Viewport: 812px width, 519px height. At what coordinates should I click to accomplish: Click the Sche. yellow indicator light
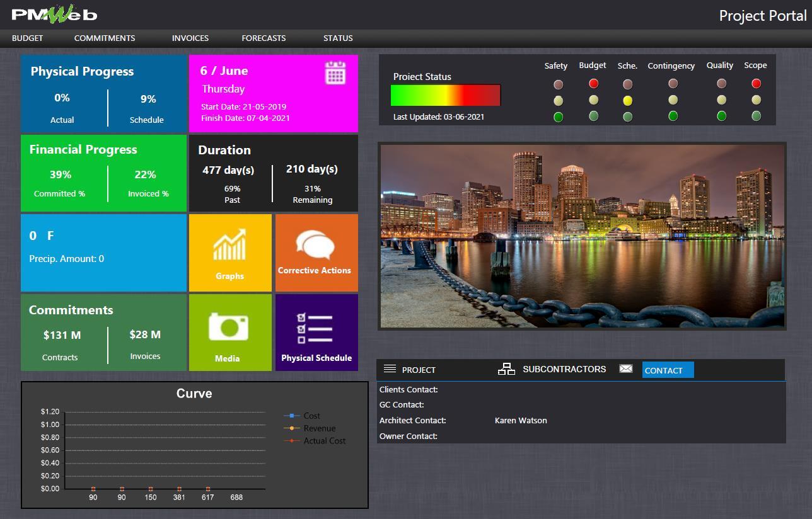pos(627,100)
